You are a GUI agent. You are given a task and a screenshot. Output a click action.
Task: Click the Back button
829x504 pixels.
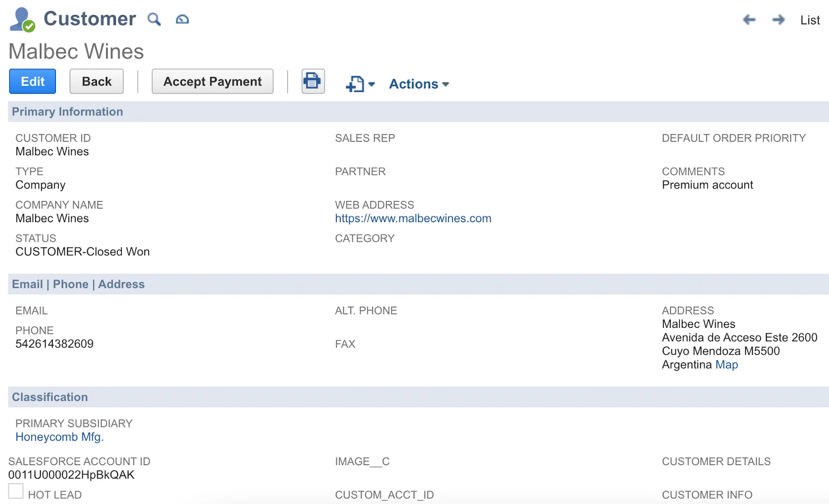coord(96,81)
